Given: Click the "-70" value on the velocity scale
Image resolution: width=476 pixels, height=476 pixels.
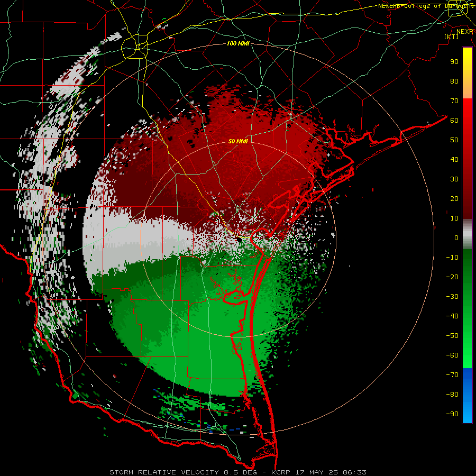Looking at the screenshot, I should pyautogui.click(x=452, y=375).
